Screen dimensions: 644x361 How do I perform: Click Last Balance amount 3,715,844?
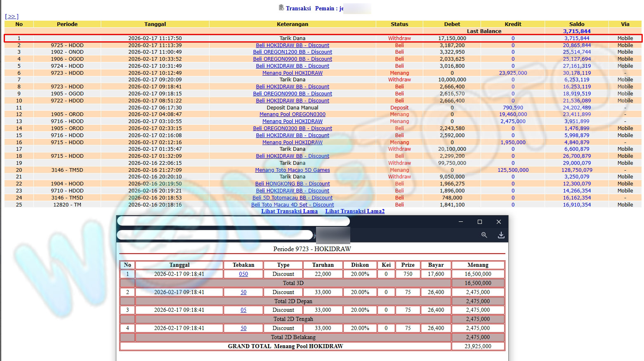pyautogui.click(x=576, y=31)
